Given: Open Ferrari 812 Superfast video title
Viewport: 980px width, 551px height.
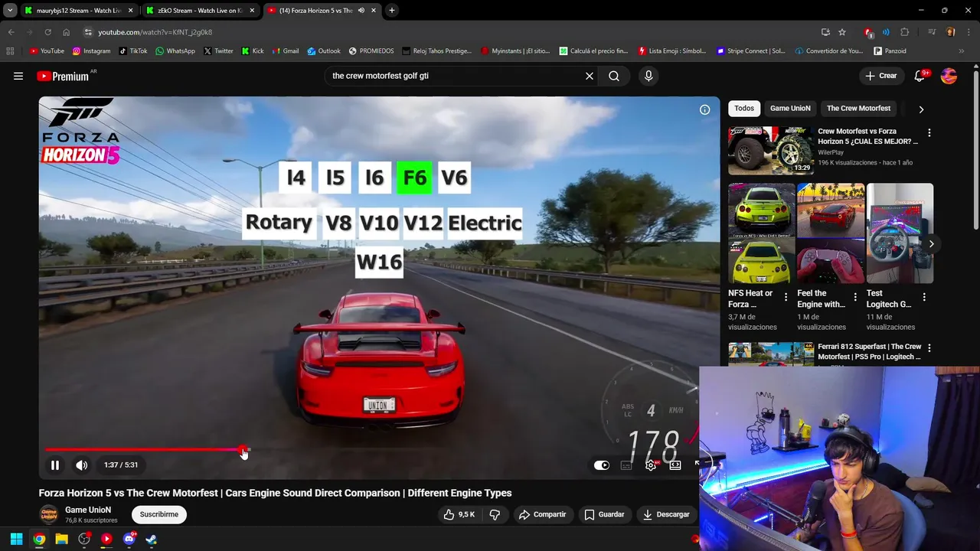Looking at the screenshot, I should (870, 351).
